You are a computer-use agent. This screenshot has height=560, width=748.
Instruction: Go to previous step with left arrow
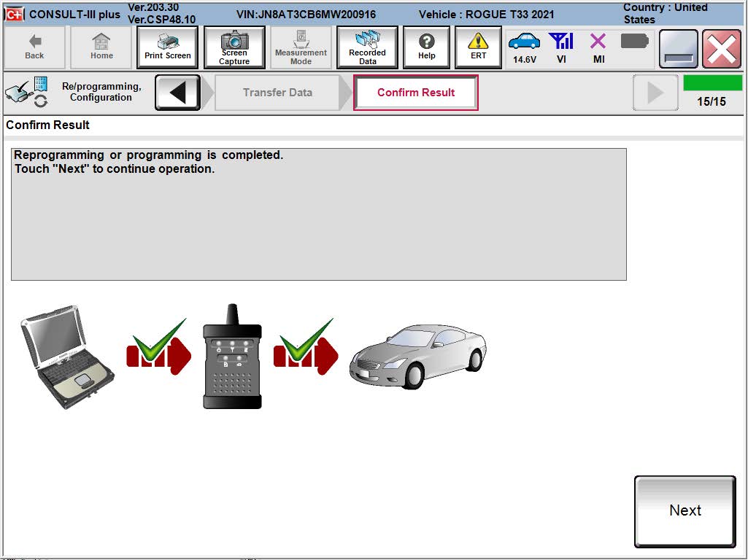(x=177, y=93)
